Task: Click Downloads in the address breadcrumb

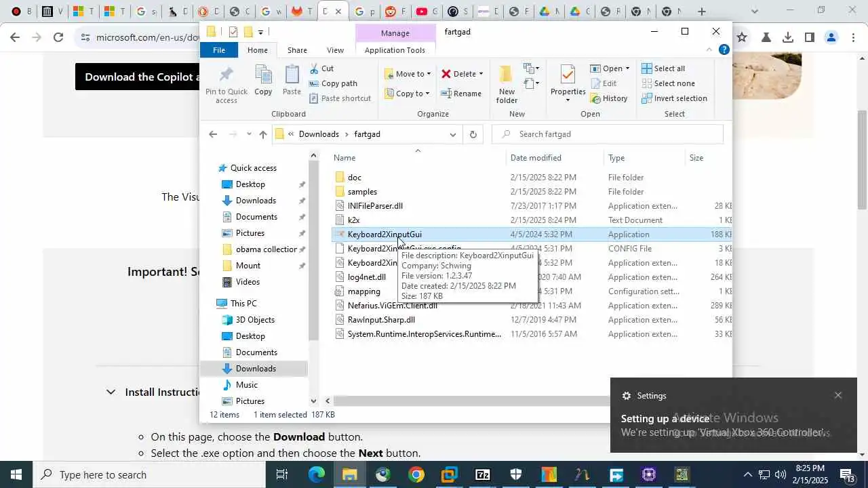Action: coord(319,134)
